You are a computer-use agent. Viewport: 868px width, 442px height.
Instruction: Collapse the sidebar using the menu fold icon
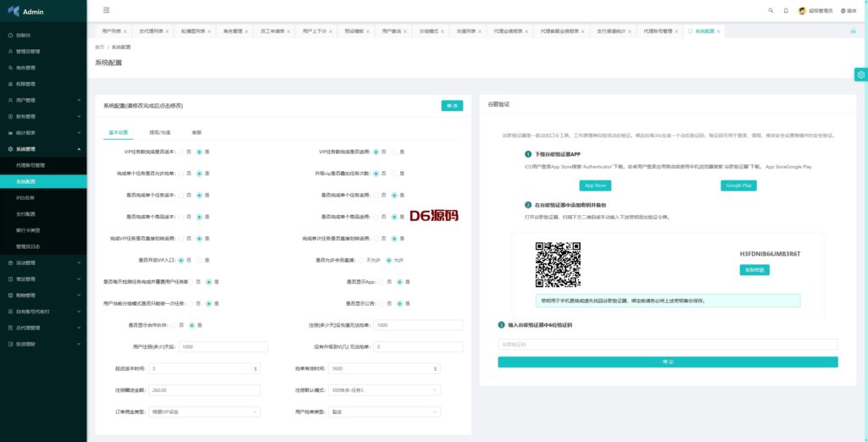[106, 10]
